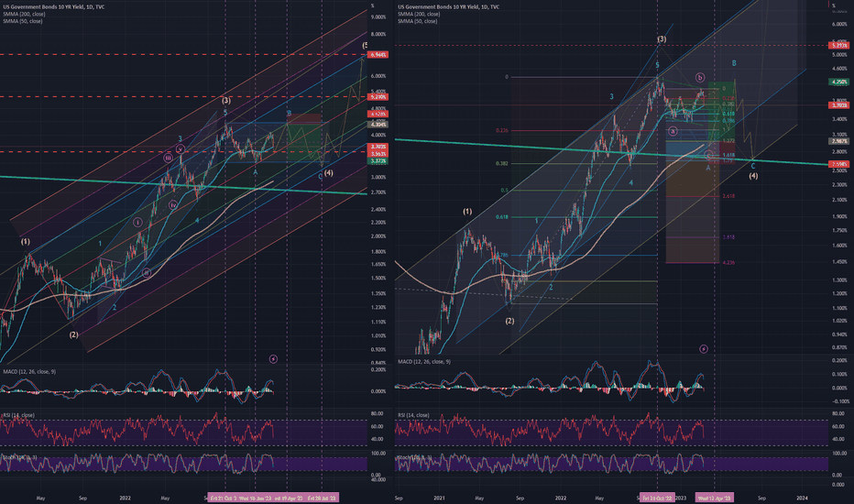The width and height of the screenshot is (854, 504).
Task: Click the 09 Apr '23 date marker in left chart
Action: coord(289,498)
